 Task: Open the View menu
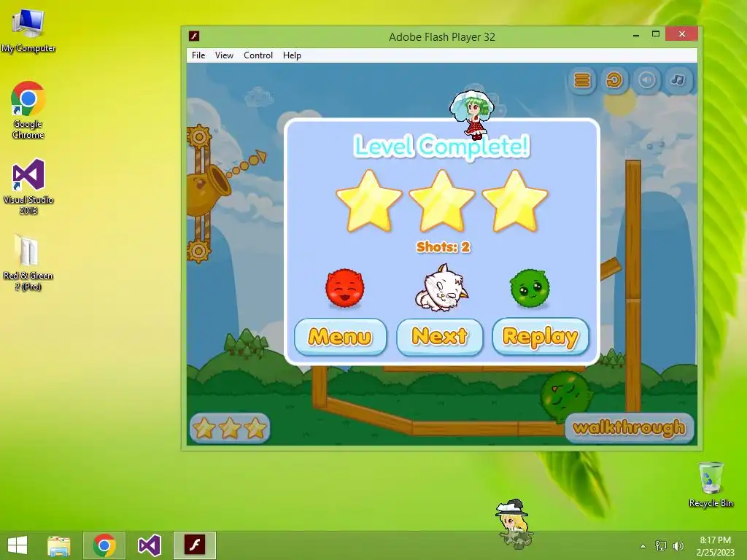tap(224, 55)
